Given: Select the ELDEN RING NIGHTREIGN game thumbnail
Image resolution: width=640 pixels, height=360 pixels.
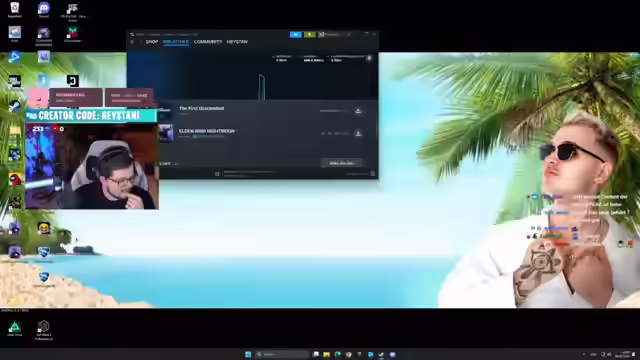Looking at the screenshot, I should tap(166, 133).
